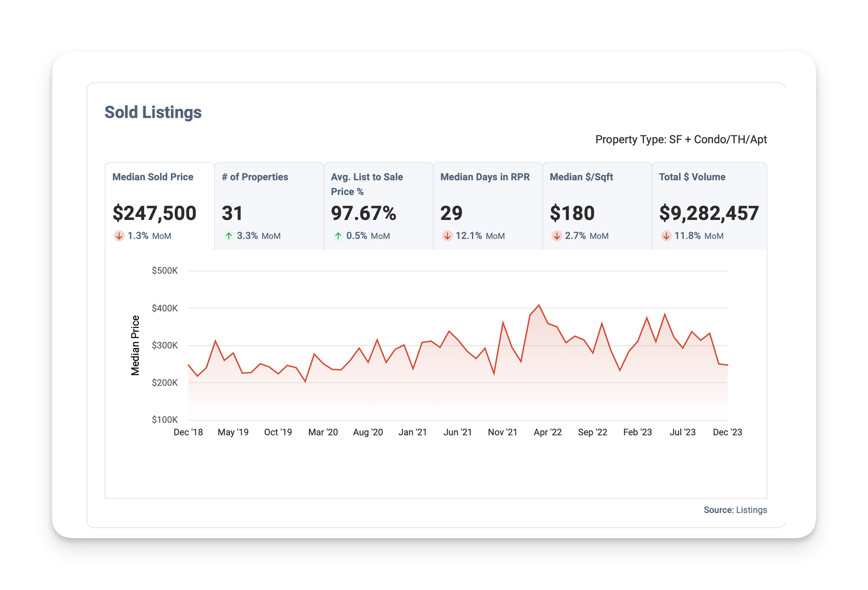868x590 pixels.
Task: Click the Jul '23 x-axis label
Action: pyautogui.click(x=683, y=432)
